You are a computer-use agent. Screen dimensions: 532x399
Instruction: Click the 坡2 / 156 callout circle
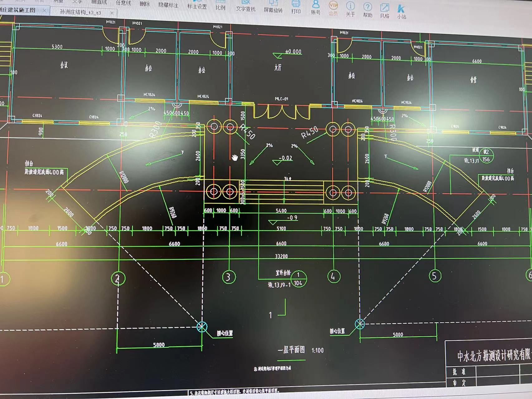click(x=486, y=156)
